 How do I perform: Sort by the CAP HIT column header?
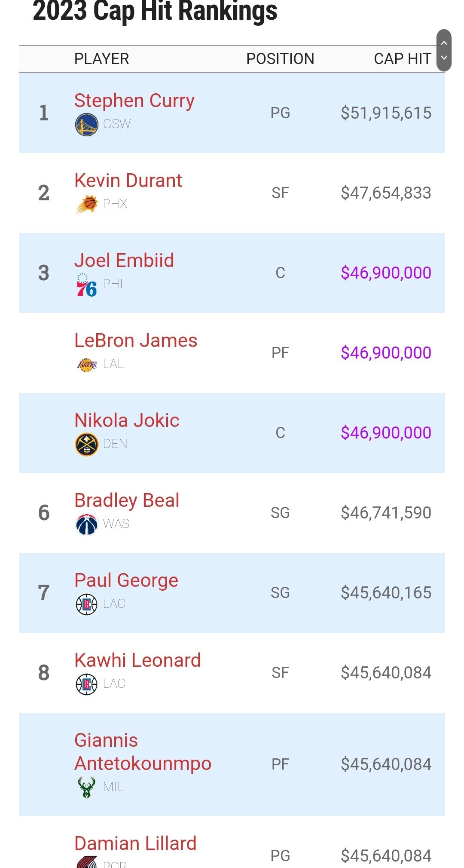tap(403, 59)
